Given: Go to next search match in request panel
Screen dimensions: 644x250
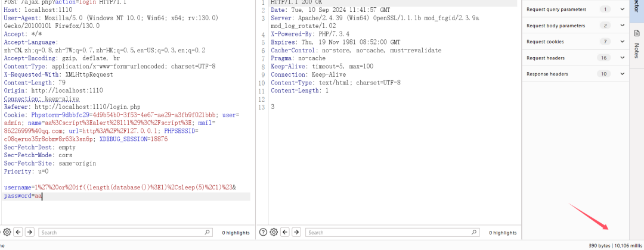Looking at the screenshot, I should pos(29,232).
